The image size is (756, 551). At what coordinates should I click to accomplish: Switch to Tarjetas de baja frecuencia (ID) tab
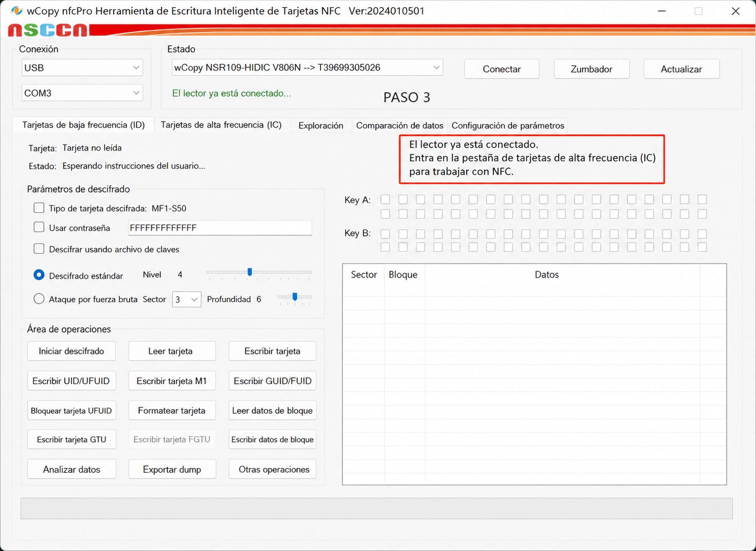(x=83, y=125)
